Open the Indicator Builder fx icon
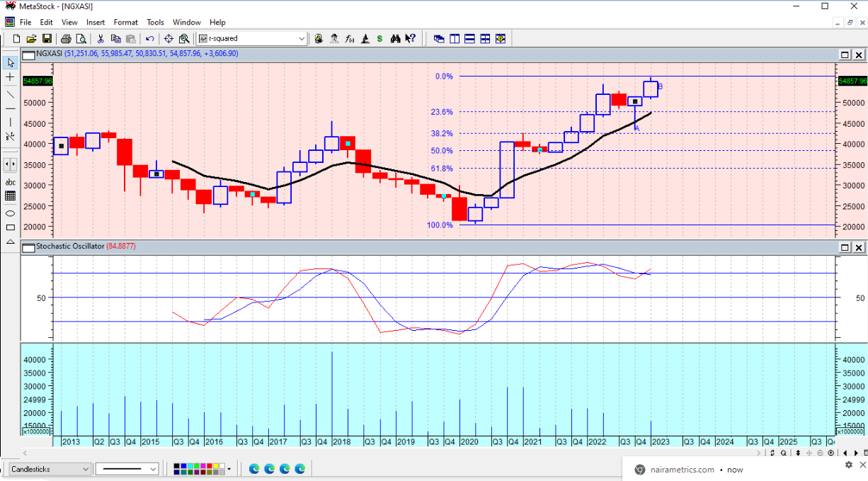This screenshot has width=868, height=481. (x=350, y=38)
